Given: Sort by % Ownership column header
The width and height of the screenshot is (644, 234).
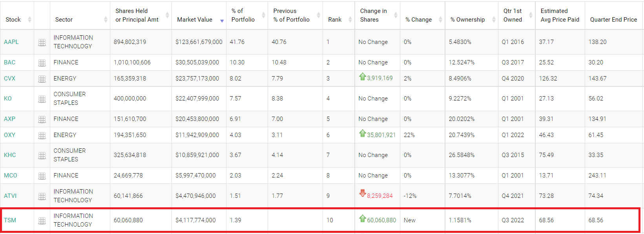Looking at the screenshot, I should tap(467, 20).
